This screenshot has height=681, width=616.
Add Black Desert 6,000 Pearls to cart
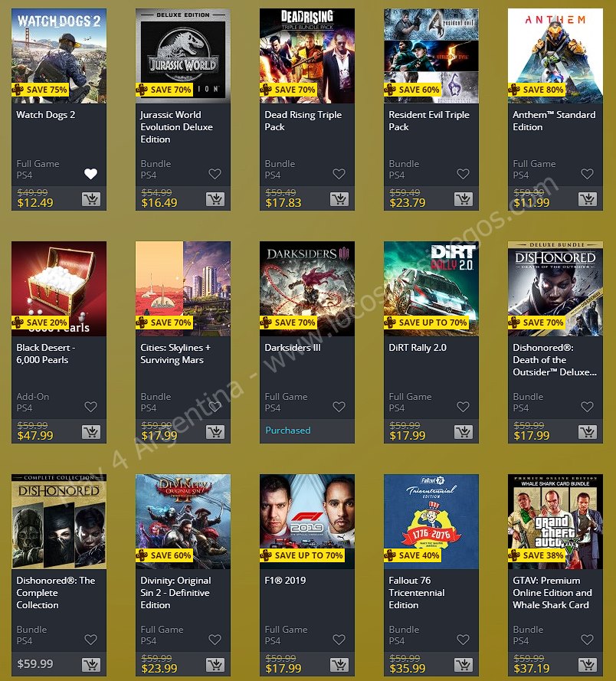(x=91, y=432)
